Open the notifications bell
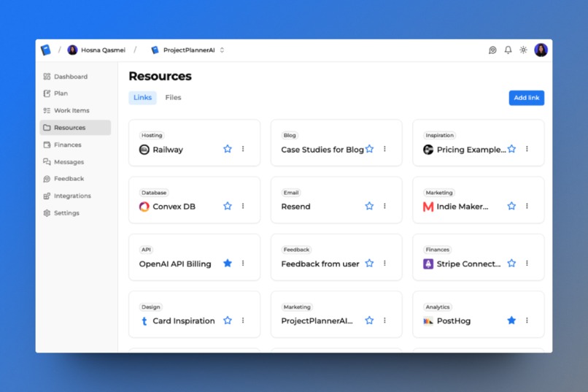 click(508, 50)
